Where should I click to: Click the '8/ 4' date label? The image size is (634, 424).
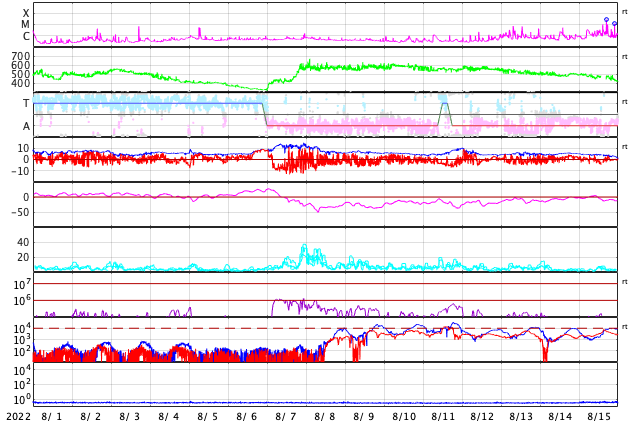[169, 417]
